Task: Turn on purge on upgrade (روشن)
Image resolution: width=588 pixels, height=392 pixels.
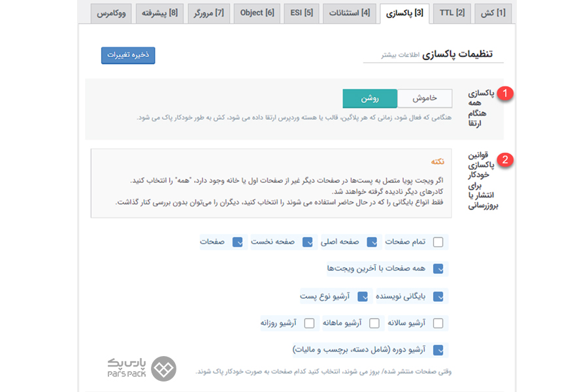Action: pyautogui.click(x=370, y=99)
